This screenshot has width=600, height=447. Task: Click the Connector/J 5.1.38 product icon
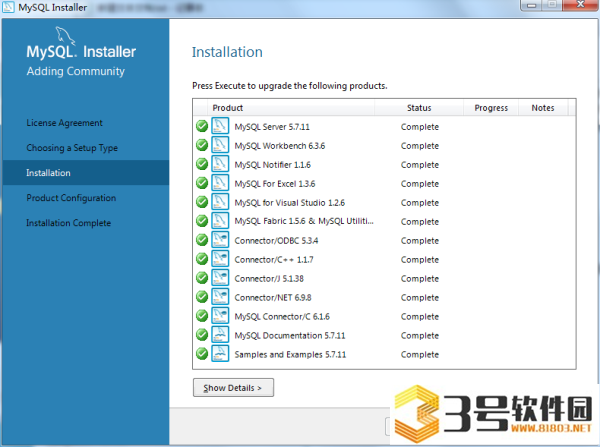pos(220,278)
